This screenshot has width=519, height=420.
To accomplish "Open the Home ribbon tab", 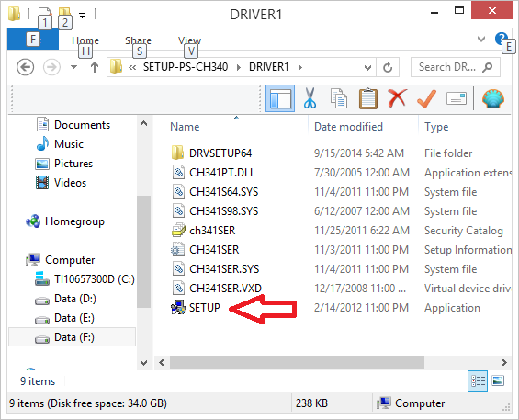I will point(85,40).
